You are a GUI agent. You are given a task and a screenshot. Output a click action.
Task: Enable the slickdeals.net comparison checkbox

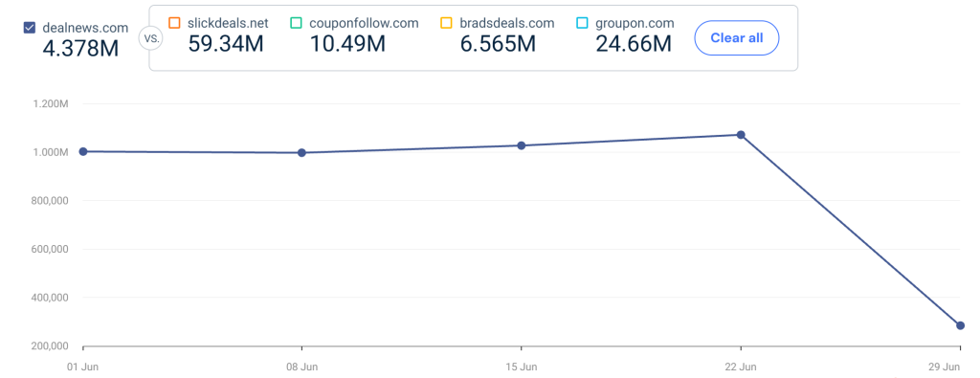pyautogui.click(x=174, y=24)
